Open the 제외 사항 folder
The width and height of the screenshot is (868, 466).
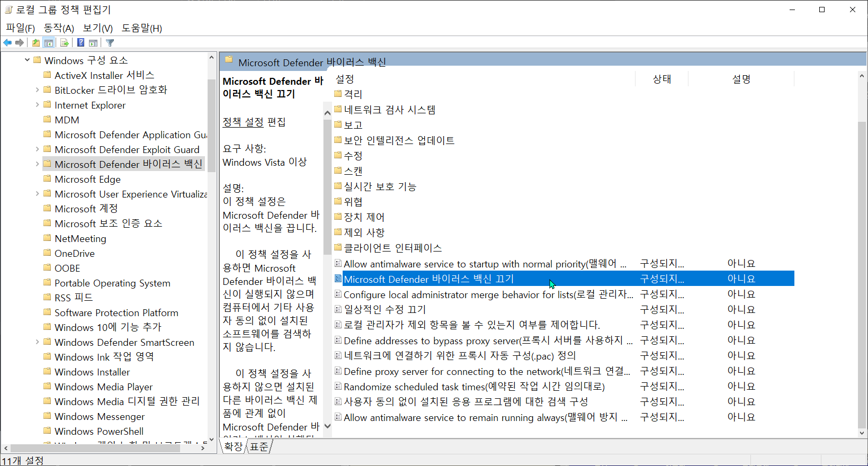(360, 232)
